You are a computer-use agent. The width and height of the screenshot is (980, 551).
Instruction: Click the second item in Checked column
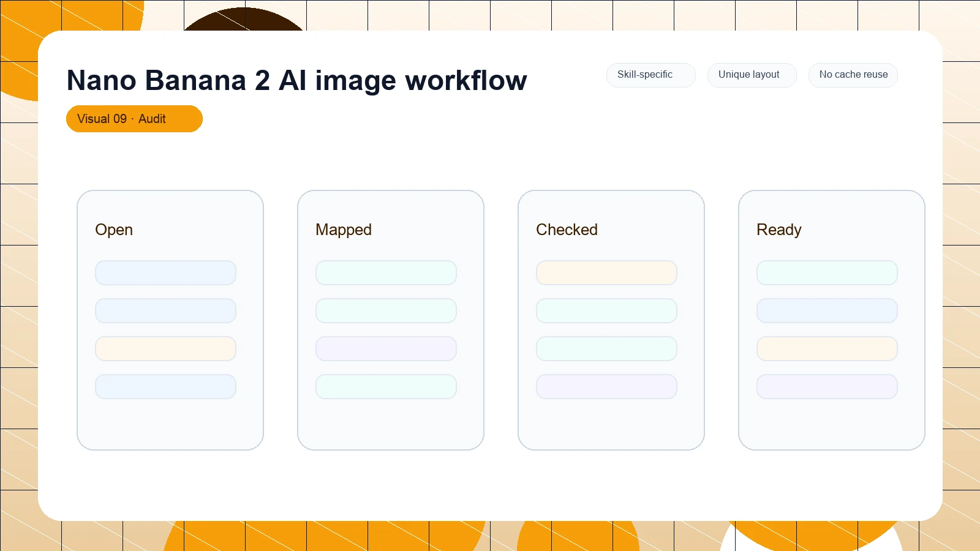[x=606, y=310]
